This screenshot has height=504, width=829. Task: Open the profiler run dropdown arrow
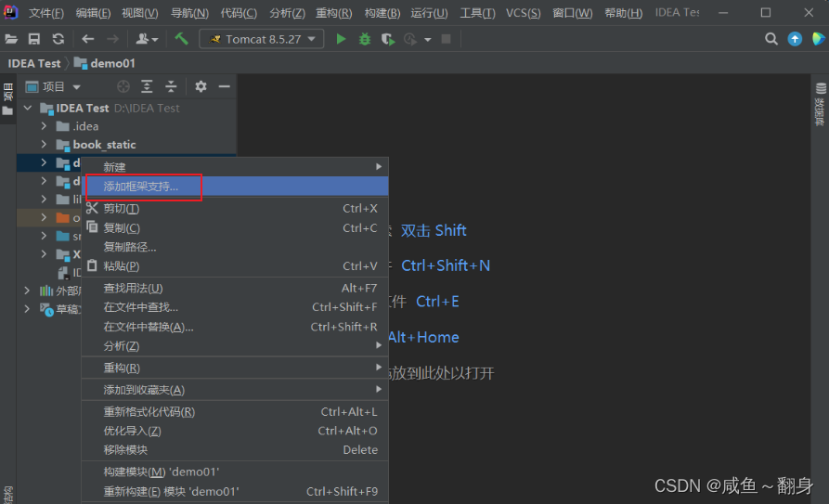point(428,40)
